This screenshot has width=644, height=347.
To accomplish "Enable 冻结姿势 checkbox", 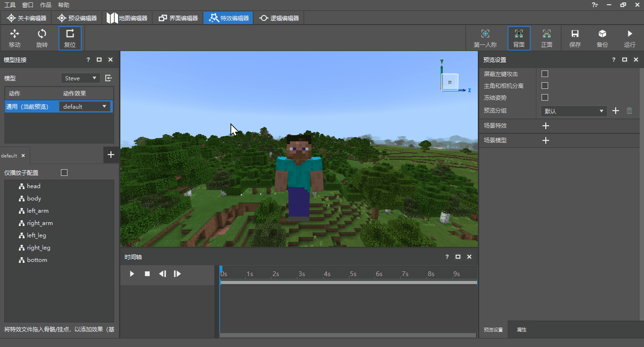I will click(x=545, y=97).
